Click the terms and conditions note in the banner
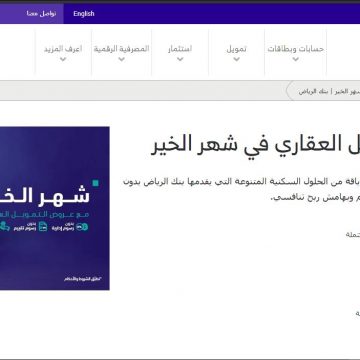 83,279
